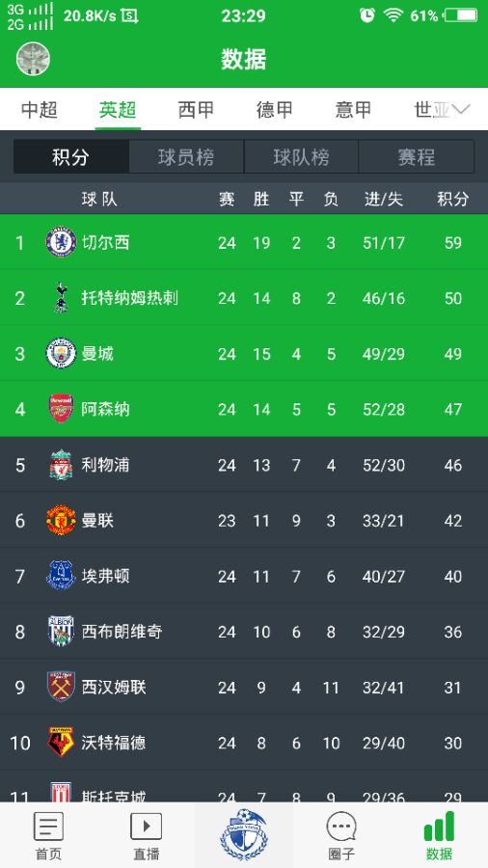The image size is (488, 868).
Task: Tap the center football club badge
Action: [243, 834]
